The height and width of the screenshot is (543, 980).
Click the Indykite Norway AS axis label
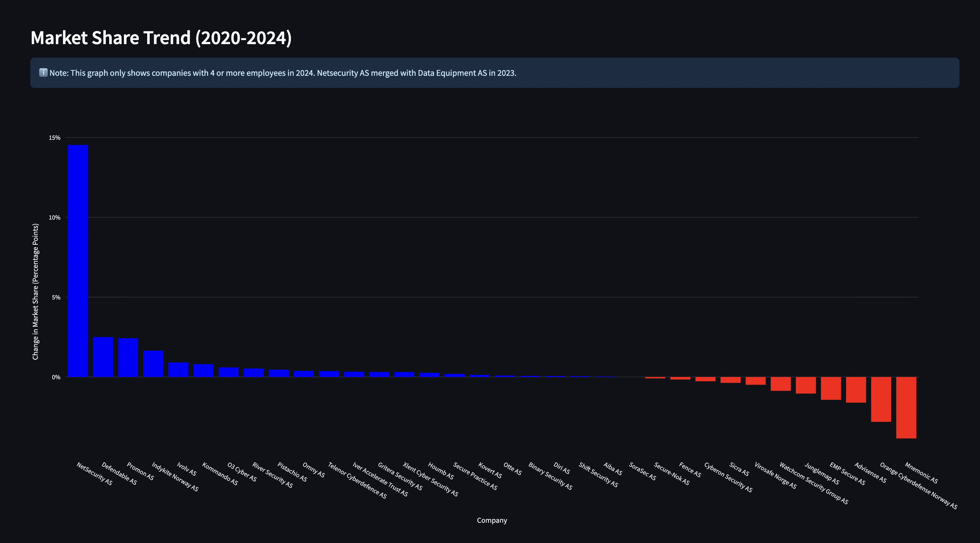click(175, 477)
